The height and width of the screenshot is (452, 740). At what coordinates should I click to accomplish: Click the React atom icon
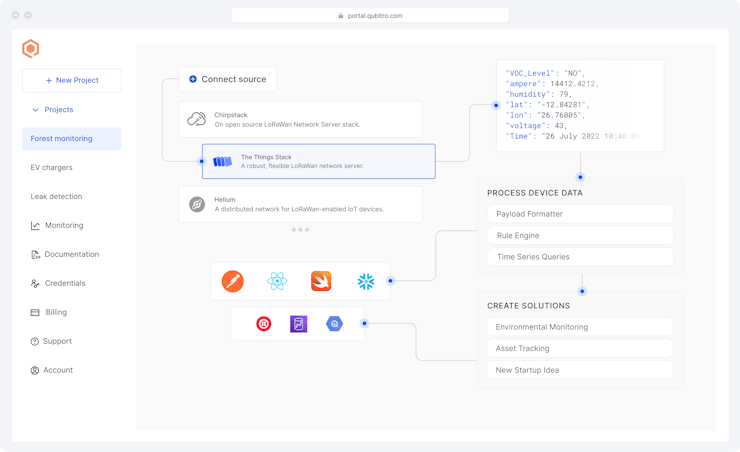point(277,281)
